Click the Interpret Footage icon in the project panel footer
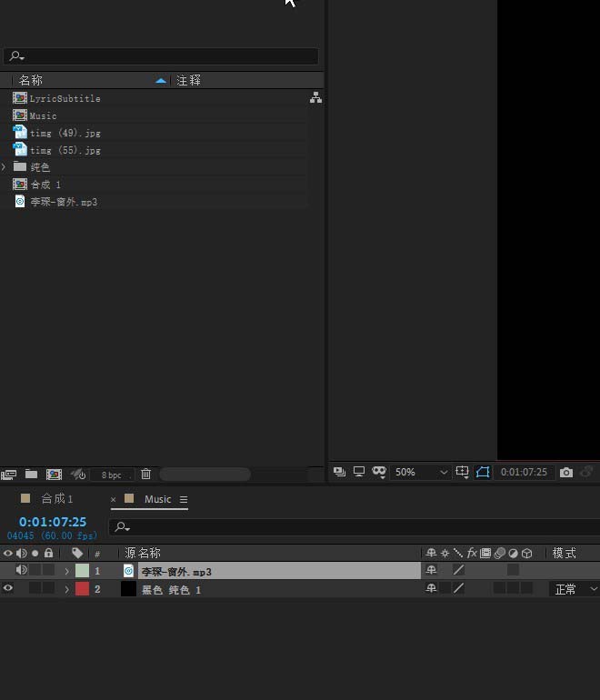600x700 pixels. 9,474
